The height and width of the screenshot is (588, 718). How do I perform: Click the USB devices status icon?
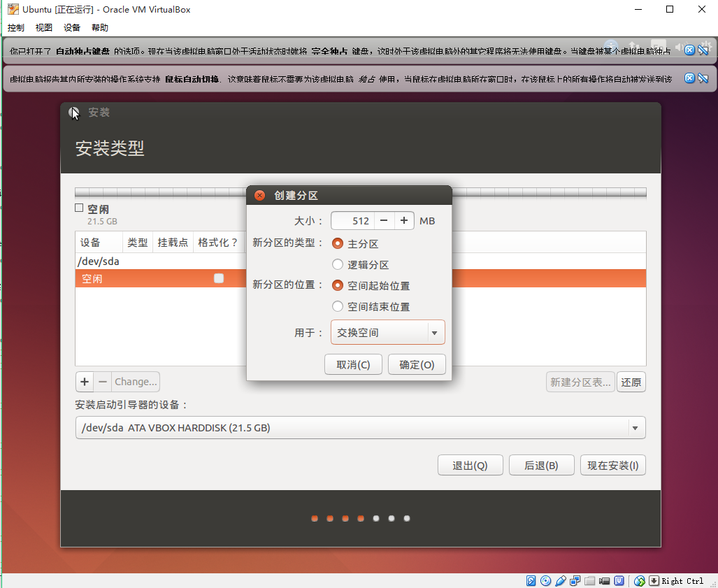561,581
